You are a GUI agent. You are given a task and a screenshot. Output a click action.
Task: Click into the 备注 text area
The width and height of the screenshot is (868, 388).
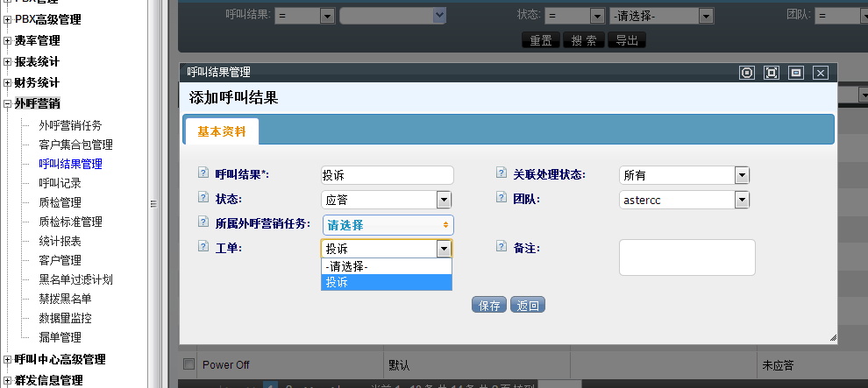[x=687, y=257]
